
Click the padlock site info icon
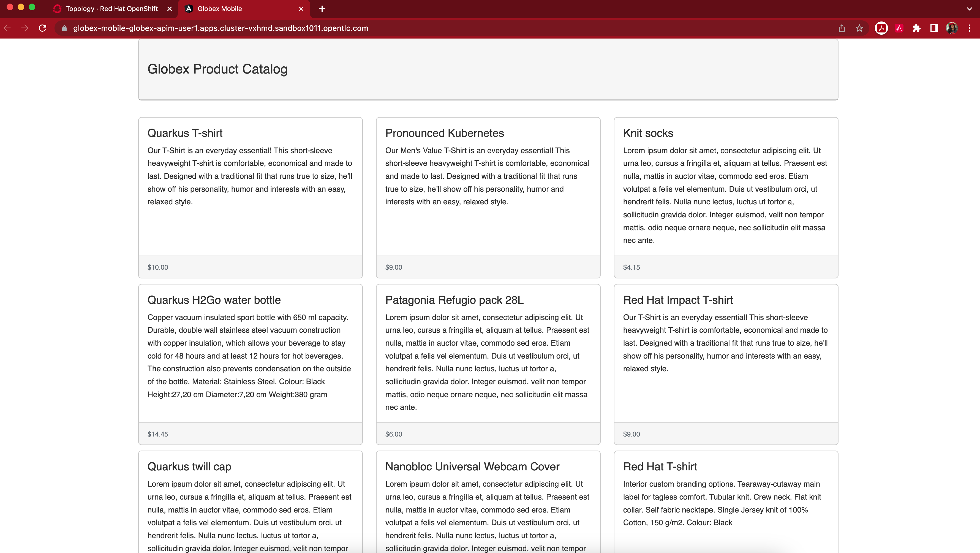point(64,28)
